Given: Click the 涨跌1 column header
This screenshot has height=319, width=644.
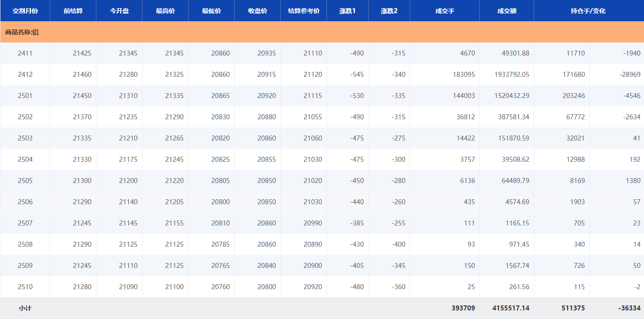Looking at the screenshot, I should click(x=347, y=11).
